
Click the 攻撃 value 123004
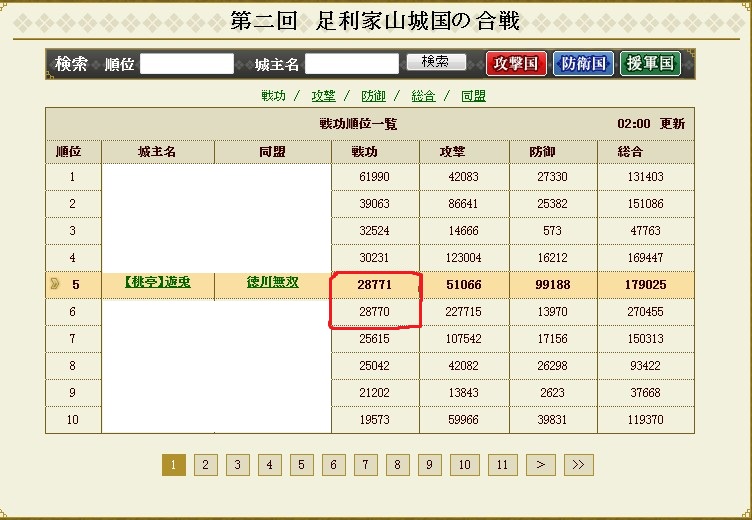click(463, 258)
